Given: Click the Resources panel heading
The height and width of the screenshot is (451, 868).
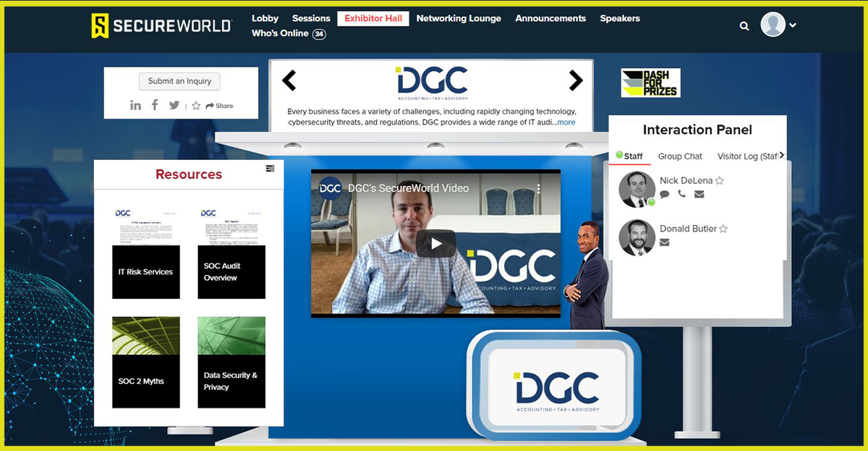Looking at the screenshot, I should click(189, 174).
